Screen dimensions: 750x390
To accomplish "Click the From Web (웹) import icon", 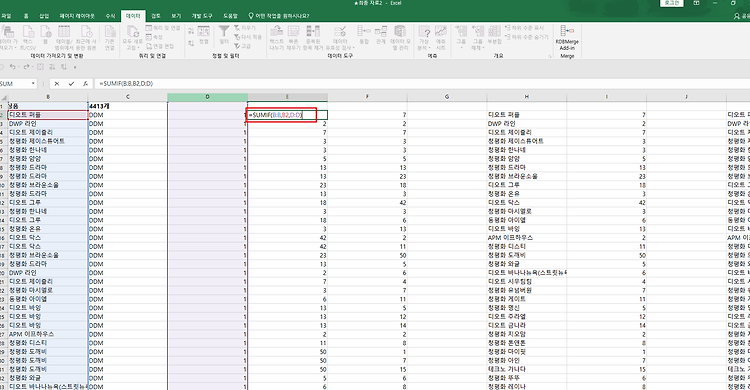I will (46, 32).
